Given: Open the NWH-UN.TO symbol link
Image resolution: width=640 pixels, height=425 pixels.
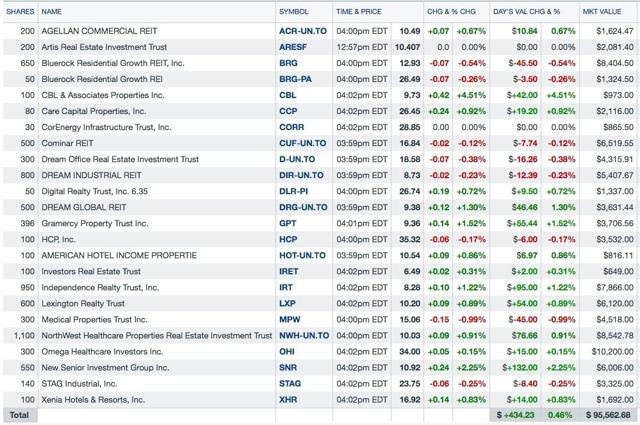Looking at the screenshot, I should point(304,336).
